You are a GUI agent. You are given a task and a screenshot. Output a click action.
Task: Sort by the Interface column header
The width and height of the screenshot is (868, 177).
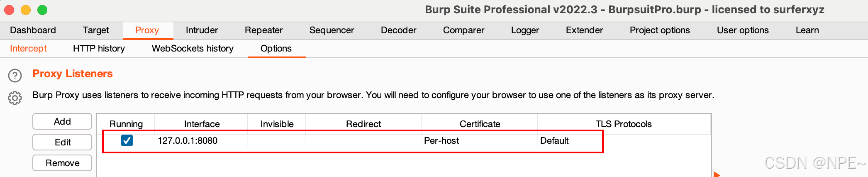pyautogui.click(x=202, y=124)
